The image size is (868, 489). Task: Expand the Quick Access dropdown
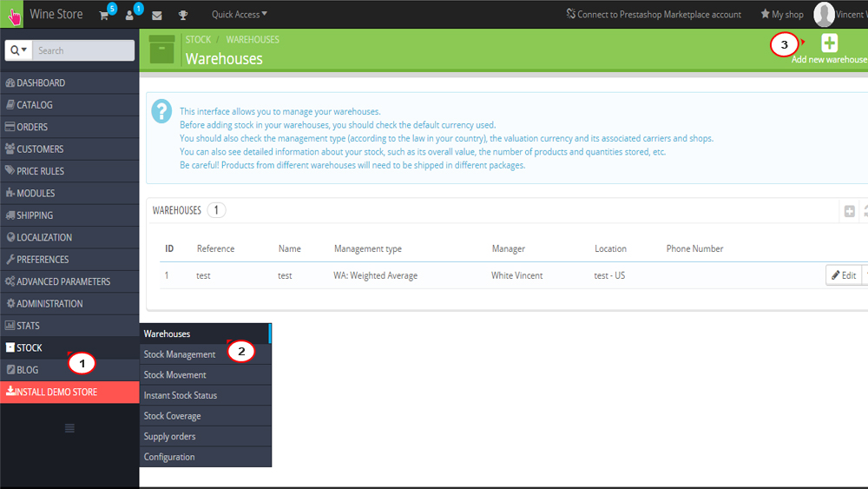[240, 15]
